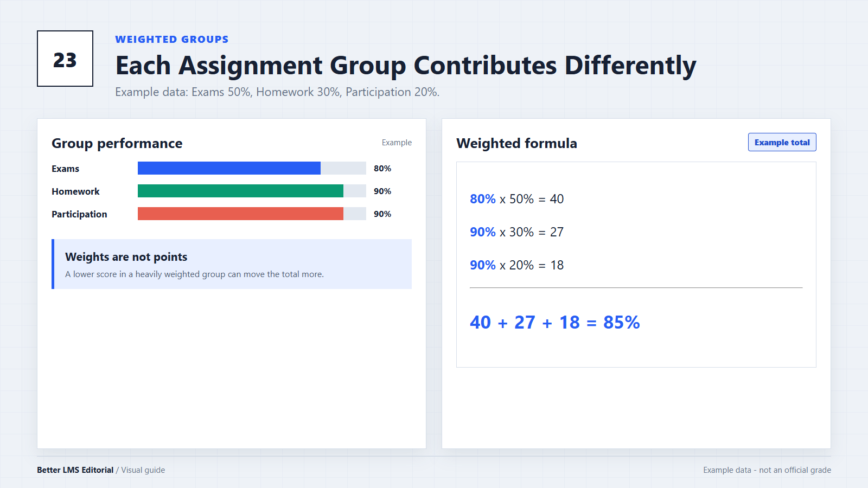Viewport: 868px width, 488px height.
Task: Click the Example data - not an official grade note
Action: 767,470
